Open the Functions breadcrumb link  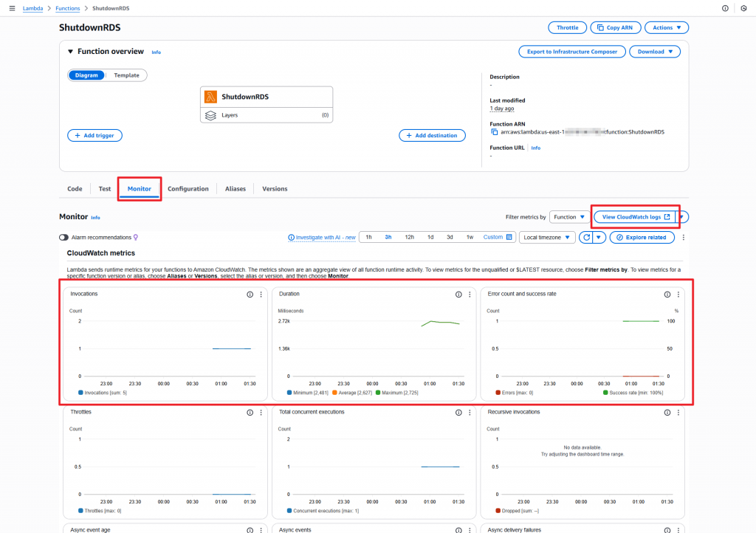click(67, 9)
